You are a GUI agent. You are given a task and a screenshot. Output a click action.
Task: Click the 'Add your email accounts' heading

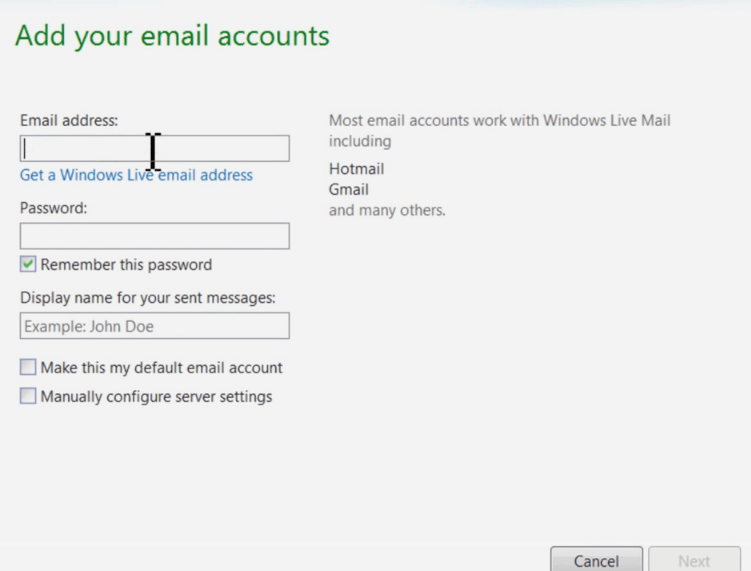tap(172, 36)
